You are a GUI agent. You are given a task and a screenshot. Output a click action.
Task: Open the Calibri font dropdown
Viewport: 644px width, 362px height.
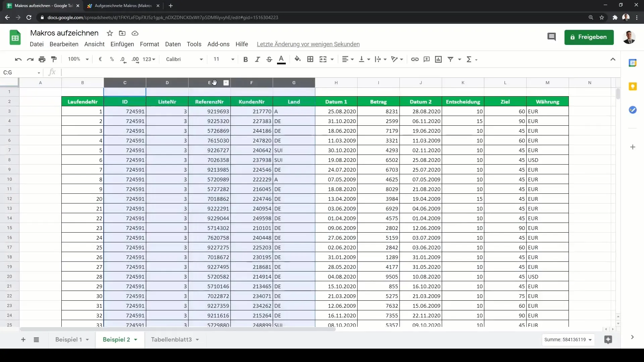point(184,59)
